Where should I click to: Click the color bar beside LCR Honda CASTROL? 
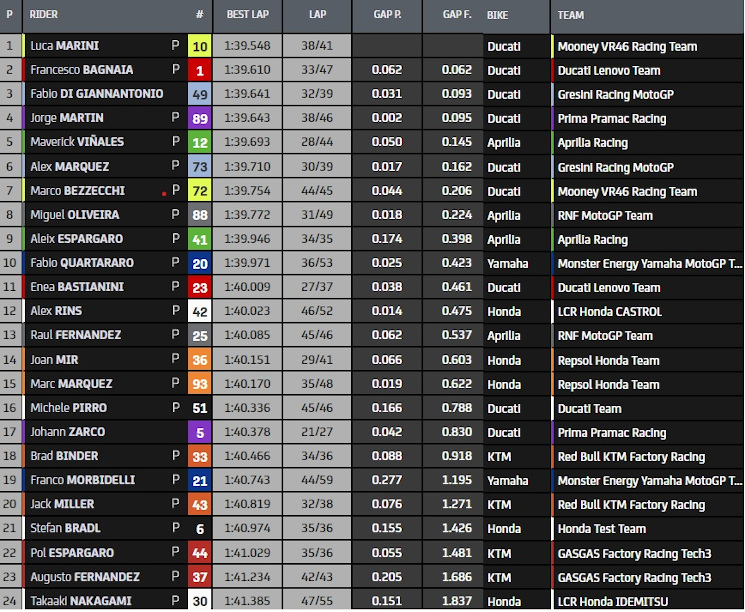[x=553, y=311]
